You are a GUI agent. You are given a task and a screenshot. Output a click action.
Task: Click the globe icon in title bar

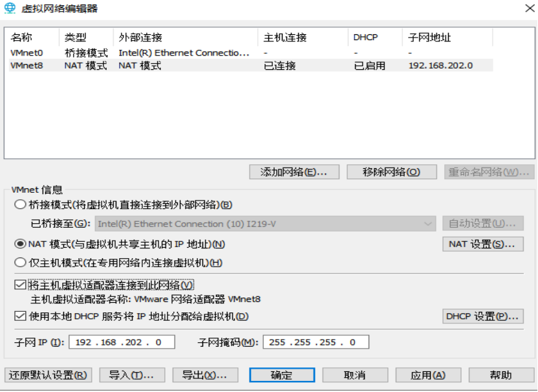[x=10, y=8]
